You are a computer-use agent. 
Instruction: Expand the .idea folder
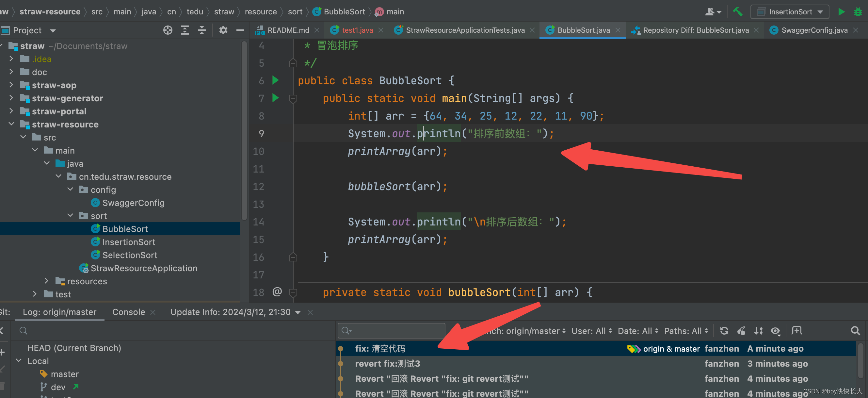coord(11,59)
